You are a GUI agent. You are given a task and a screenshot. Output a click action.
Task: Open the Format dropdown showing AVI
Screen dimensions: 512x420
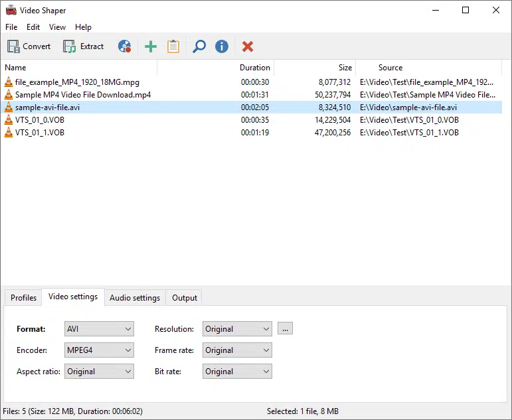click(x=99, y=329)
